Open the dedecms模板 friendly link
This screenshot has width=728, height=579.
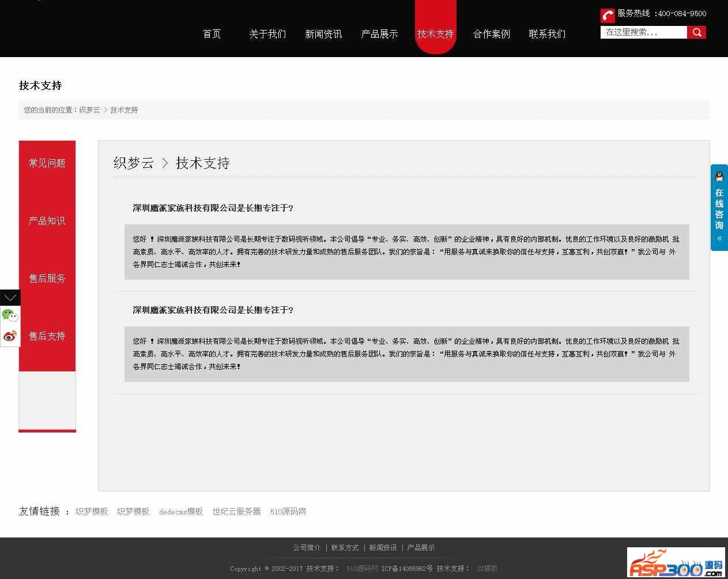181,512
